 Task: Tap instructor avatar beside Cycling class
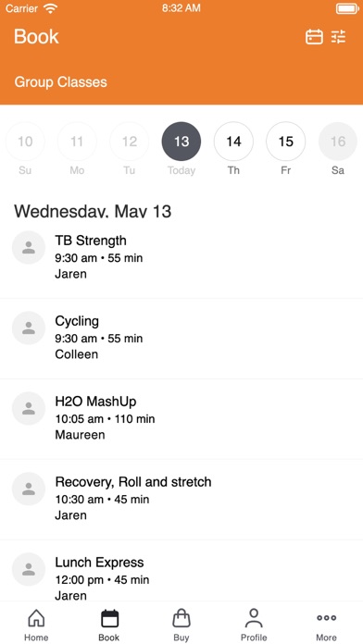29,328
